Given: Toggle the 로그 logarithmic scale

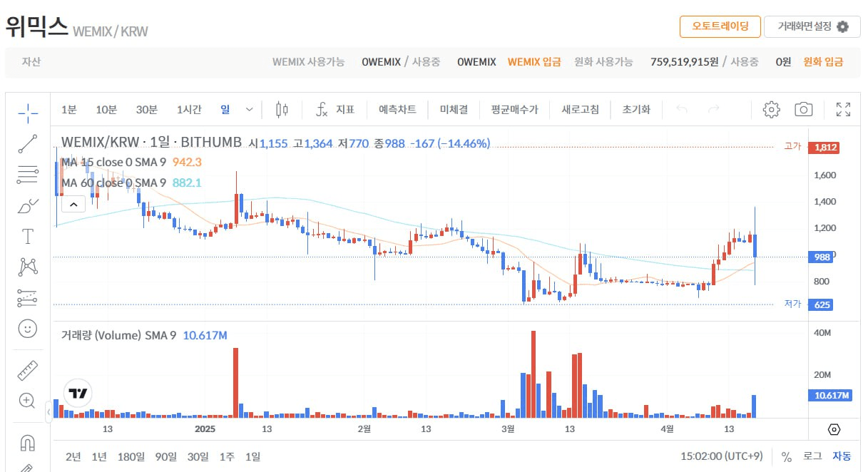Looking at the screenshot, I should 812,456.
